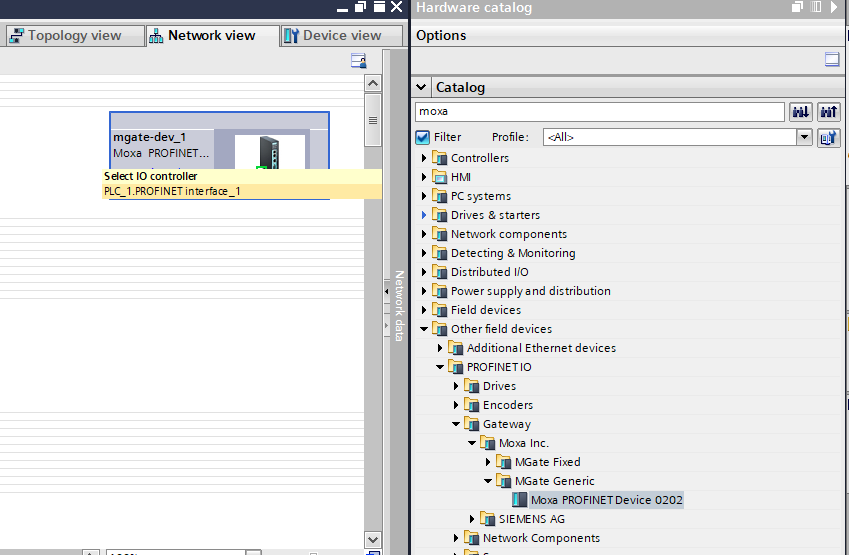This screenshot has width=849, height=555.
Task: Click the Gateway folder icon
Action: [472, 424]
